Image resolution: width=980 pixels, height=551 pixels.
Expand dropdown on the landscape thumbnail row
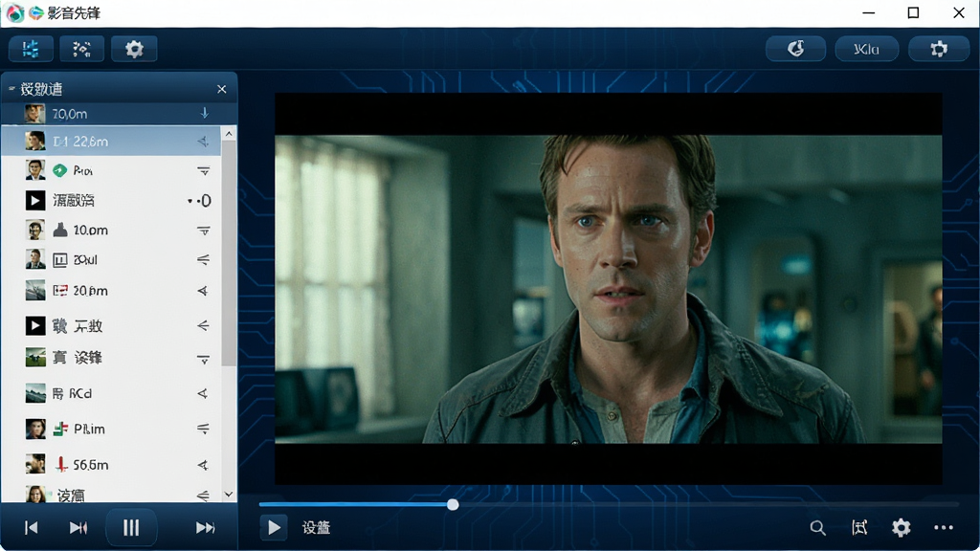(x=203, y=360)
